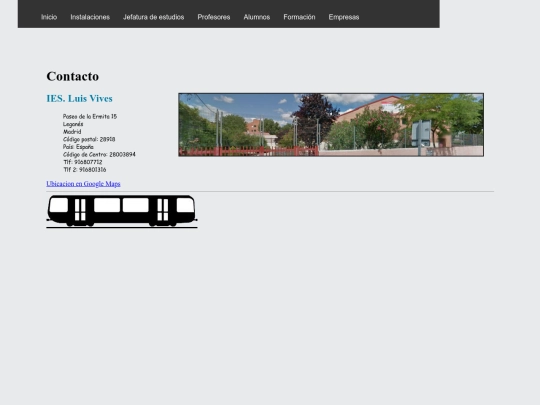Select the País: España line
The image size is (540, 405).
click(x=78, y=147)
